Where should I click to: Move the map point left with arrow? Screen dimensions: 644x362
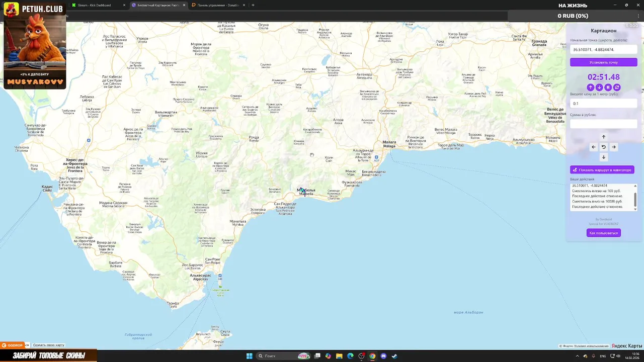[594, 147]
